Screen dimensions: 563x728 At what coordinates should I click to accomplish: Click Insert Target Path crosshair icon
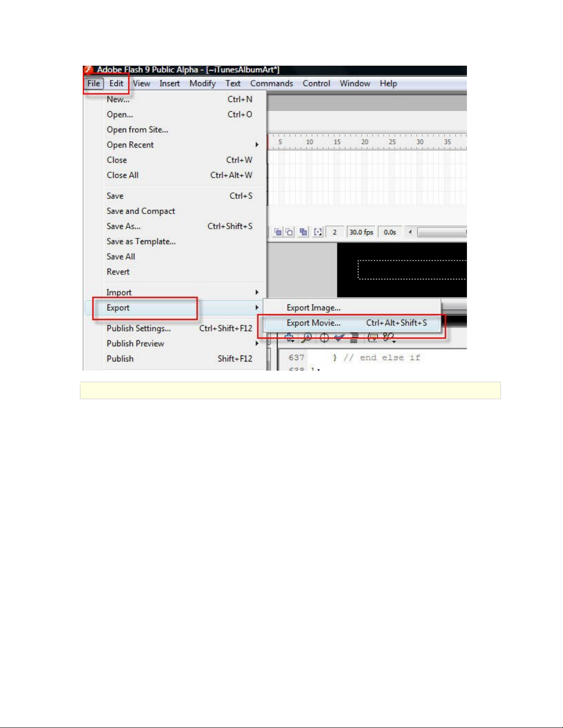324,339
